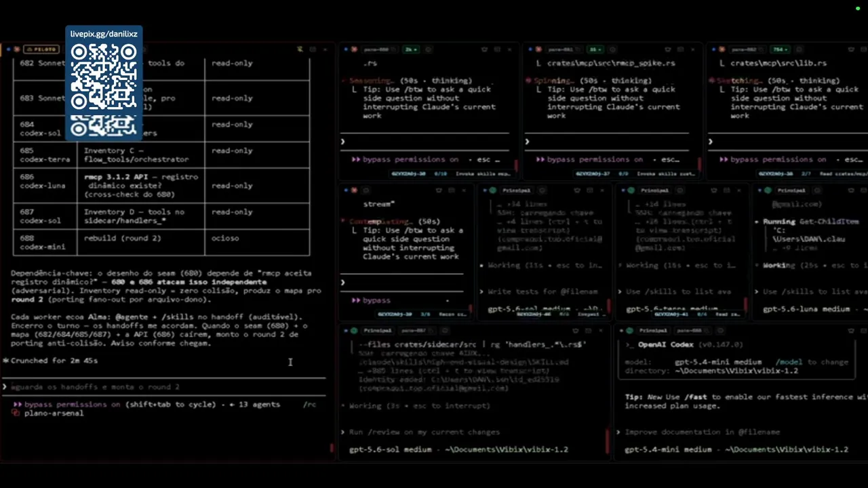
Task: Toggle 'bypass permissions on' in PELOTO pane
Action: tap(72, 404)
